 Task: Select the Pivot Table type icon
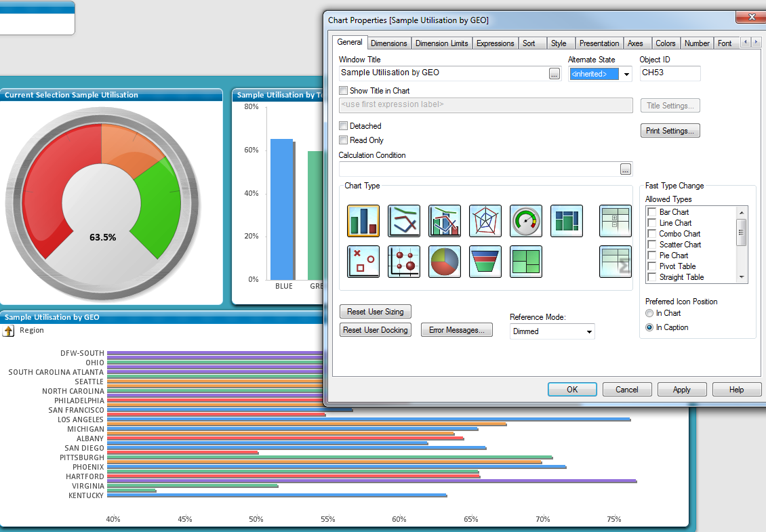pyautogui.click(x=616, y=221)
